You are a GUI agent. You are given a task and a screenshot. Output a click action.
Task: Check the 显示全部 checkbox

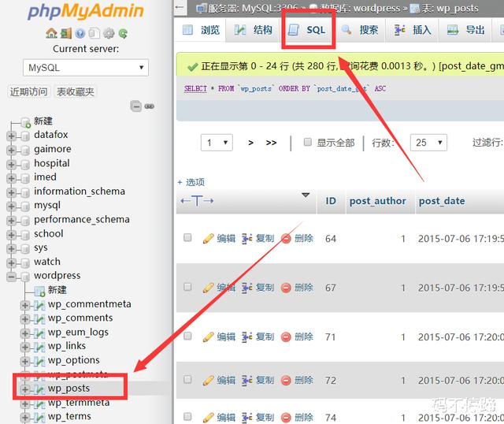[x=308, y=143]
